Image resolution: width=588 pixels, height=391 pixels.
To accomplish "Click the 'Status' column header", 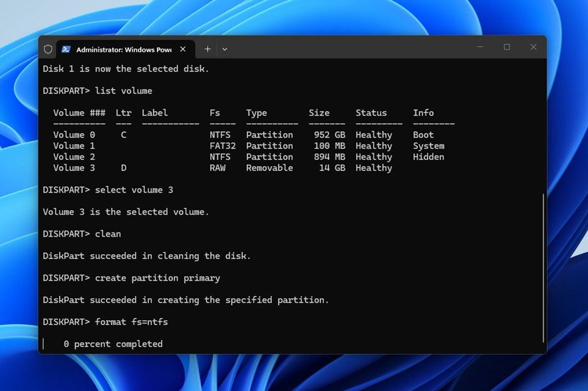I will coord(371,113).
